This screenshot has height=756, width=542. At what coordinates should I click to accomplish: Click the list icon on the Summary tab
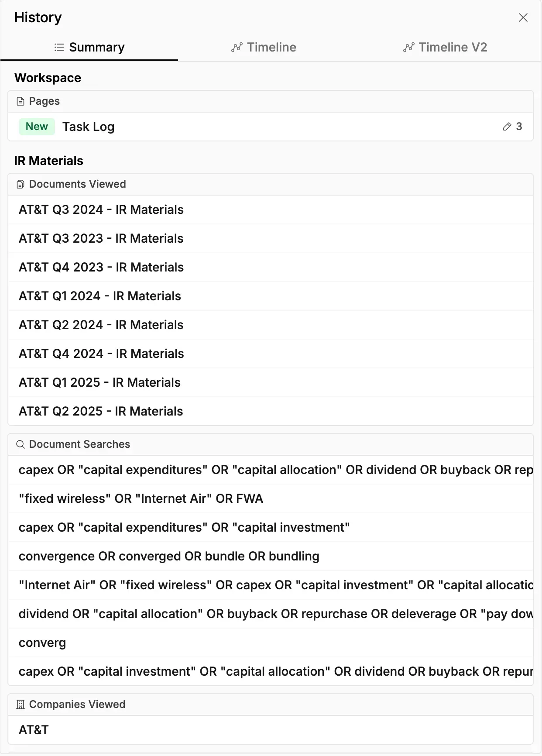coord(59,47)
